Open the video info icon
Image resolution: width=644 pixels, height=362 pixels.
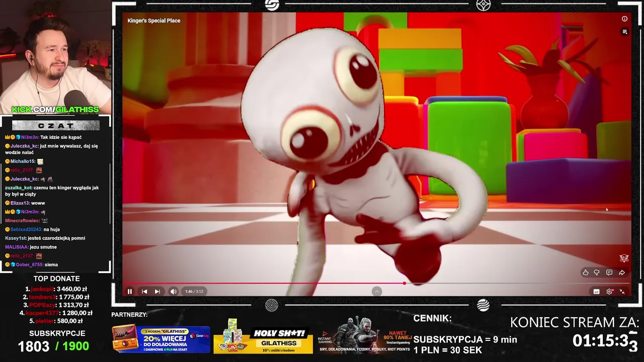(624, 19)
